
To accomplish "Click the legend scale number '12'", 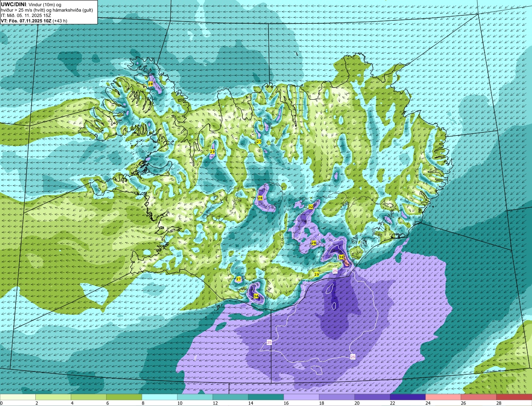I will (215, 403).
